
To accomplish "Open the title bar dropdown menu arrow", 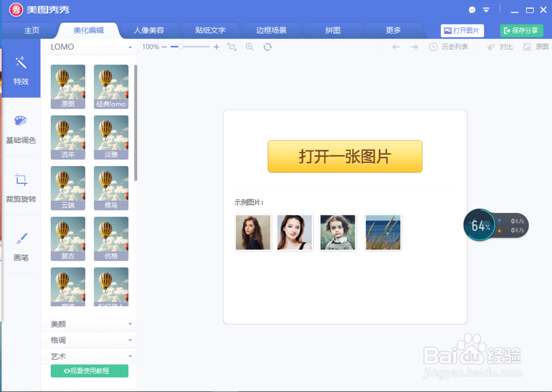I will click(x=486, y=10).
